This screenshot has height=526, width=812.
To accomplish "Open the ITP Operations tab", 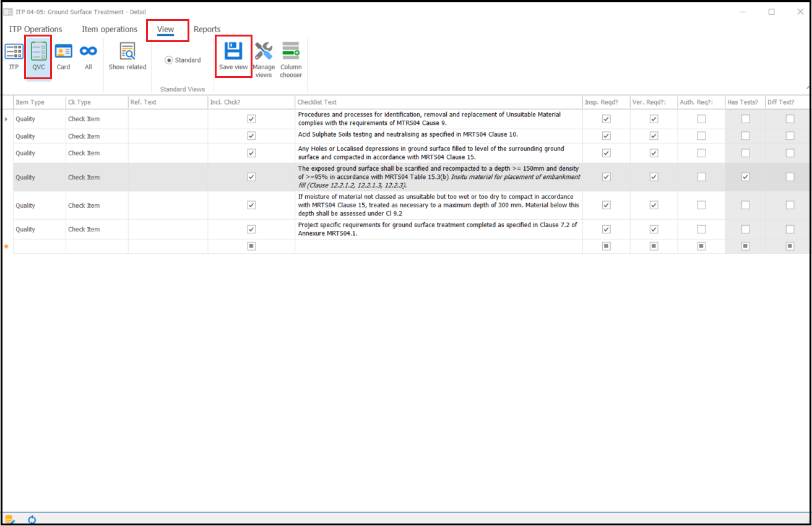I will click(35, 29).
